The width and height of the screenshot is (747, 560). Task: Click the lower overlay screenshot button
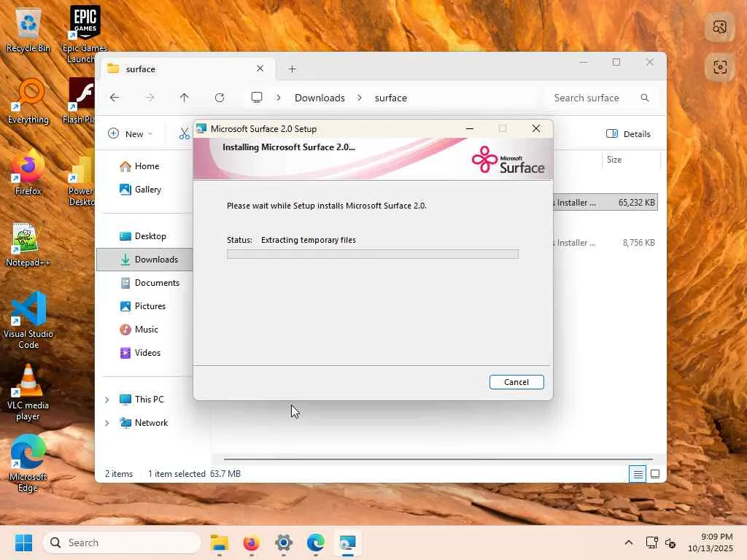click(x=720, y=67)
